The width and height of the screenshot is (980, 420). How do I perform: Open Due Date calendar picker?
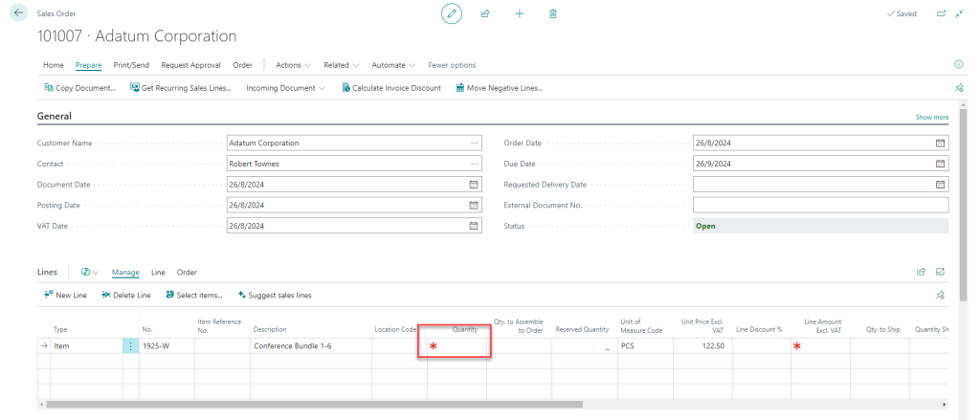pos(940,164)
